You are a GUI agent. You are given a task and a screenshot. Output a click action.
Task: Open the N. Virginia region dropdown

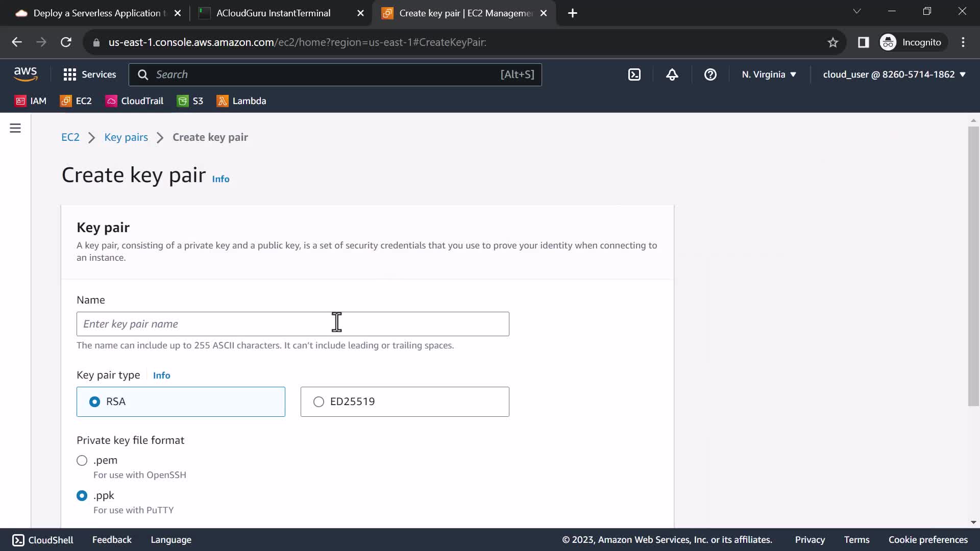point(769,74)
